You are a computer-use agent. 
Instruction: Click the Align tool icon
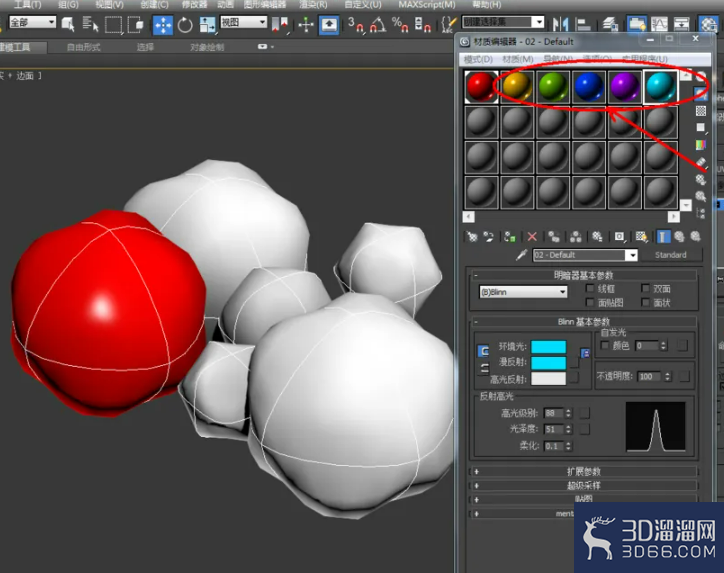584,24
